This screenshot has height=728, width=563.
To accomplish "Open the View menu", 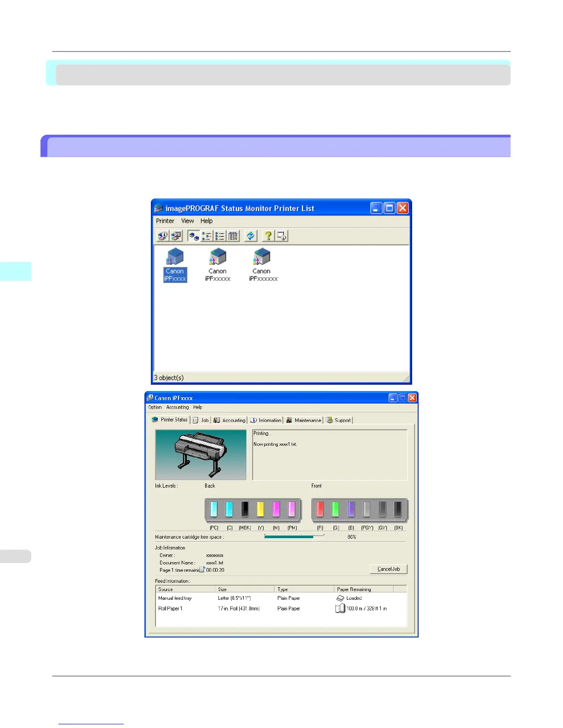I will point(187,221).
